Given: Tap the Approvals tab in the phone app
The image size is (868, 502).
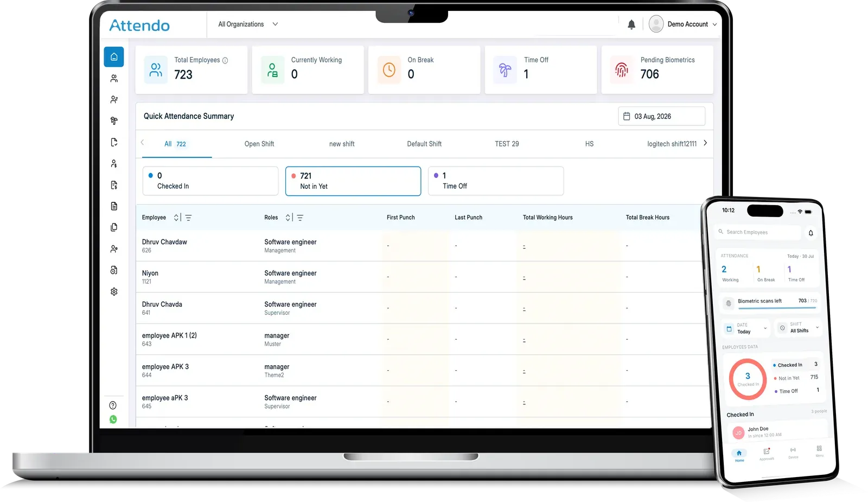Looking at the screenshot, I should click(767, 454).
